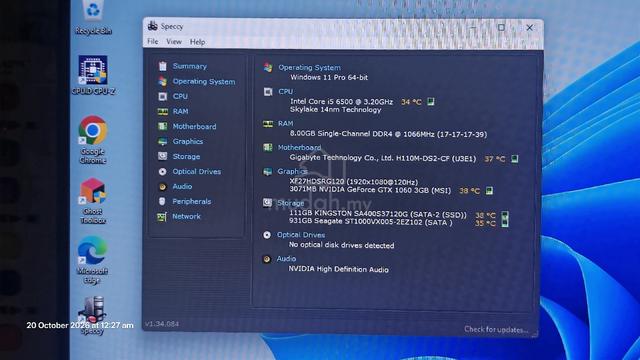Click the Storage heading link in summary

291,203
